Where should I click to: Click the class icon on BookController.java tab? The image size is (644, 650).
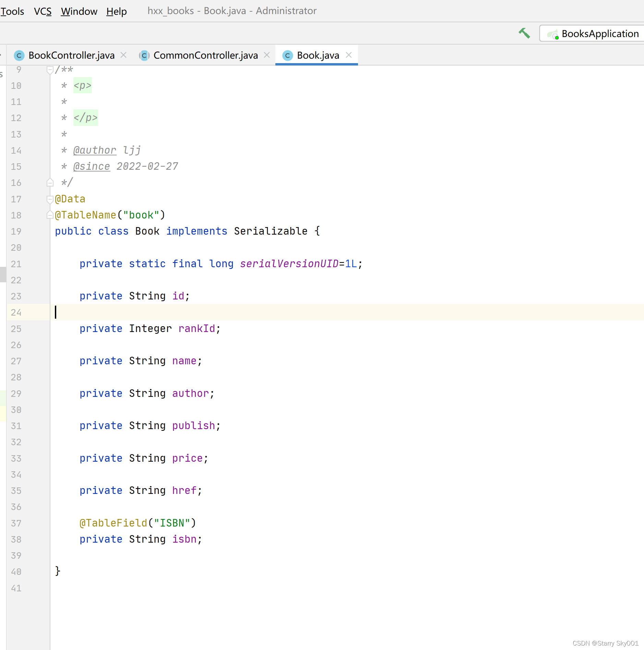pos(19,55)
